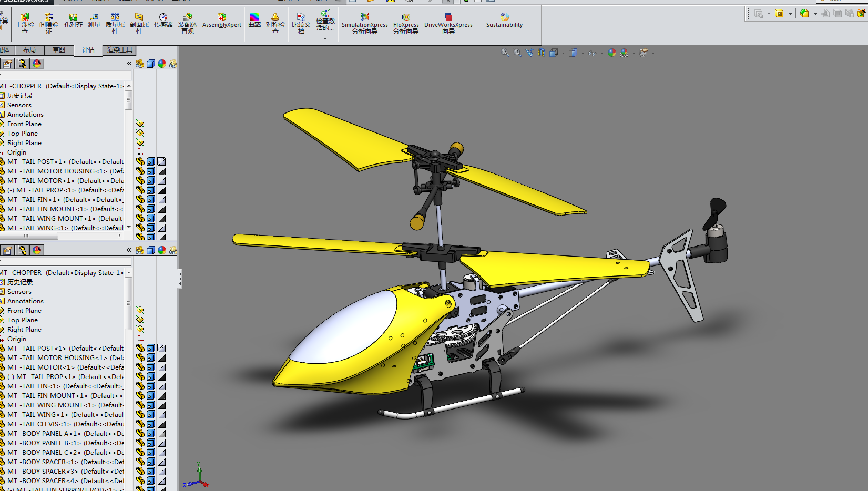Toggle visibility of top-pane Top Plane
The image size is (868, 491).
140,133
